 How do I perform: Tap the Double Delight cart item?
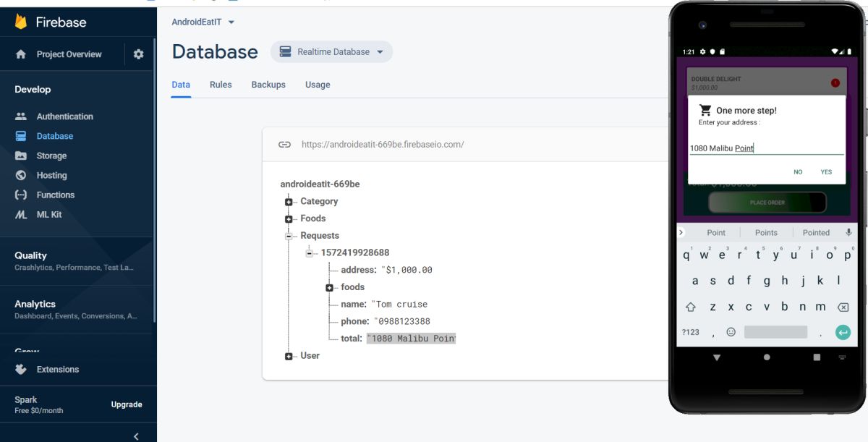coord(767,83)
